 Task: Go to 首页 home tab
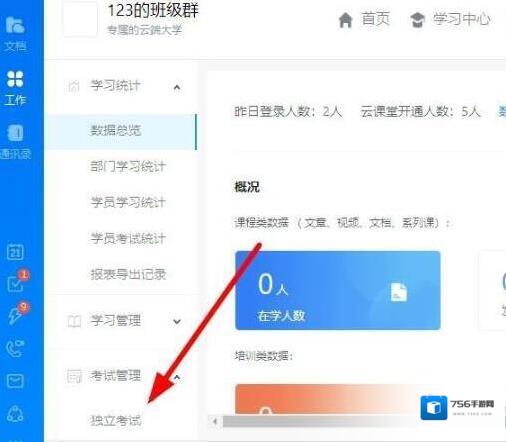(364, 19)
